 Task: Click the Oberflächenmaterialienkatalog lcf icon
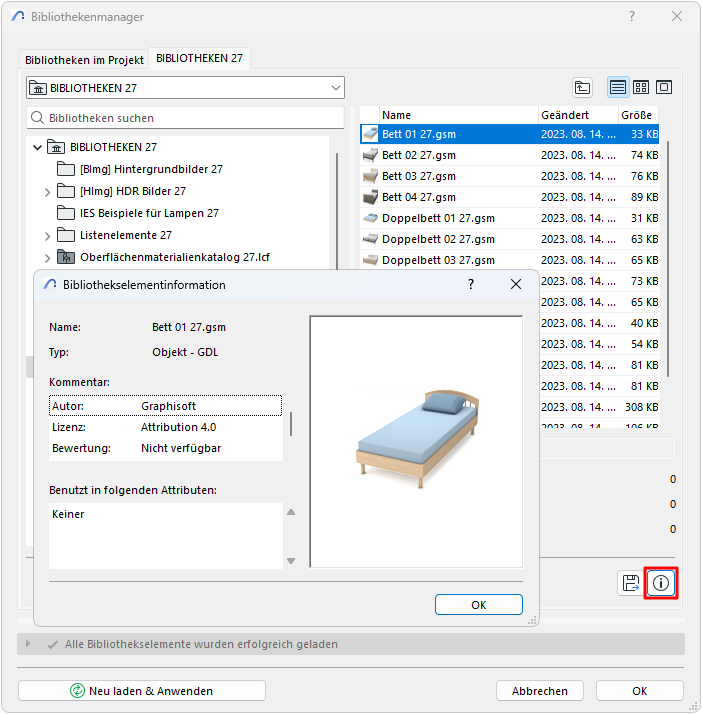point(66,257)
